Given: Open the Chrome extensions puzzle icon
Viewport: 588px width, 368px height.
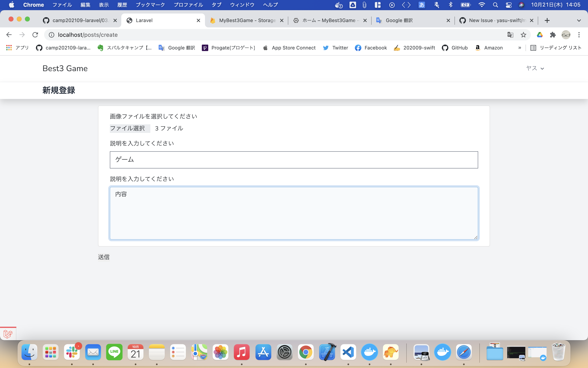Looking at the screenshot, I should click(x=553, y=35).
